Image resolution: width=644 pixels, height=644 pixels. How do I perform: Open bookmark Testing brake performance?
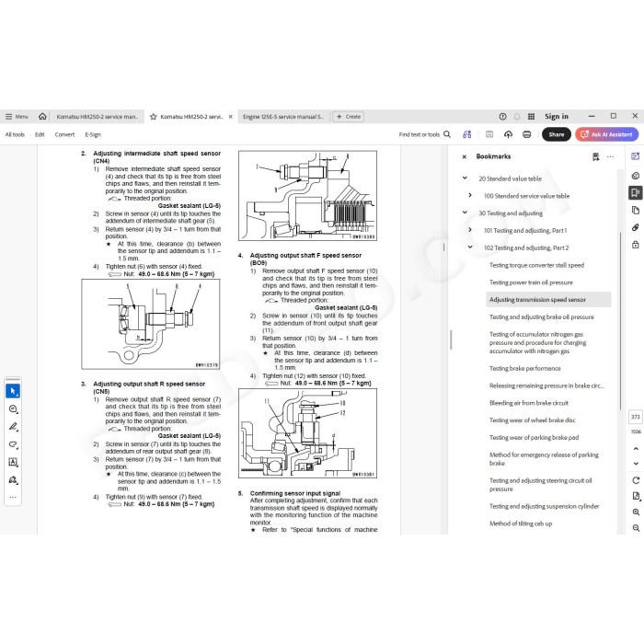click(x=524, y=368)
